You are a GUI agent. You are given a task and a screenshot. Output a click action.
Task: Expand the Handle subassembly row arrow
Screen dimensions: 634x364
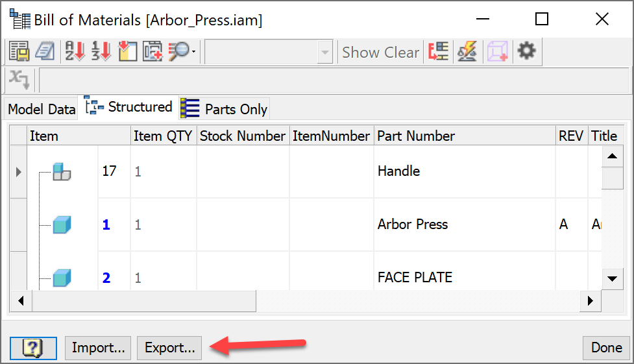18,172
